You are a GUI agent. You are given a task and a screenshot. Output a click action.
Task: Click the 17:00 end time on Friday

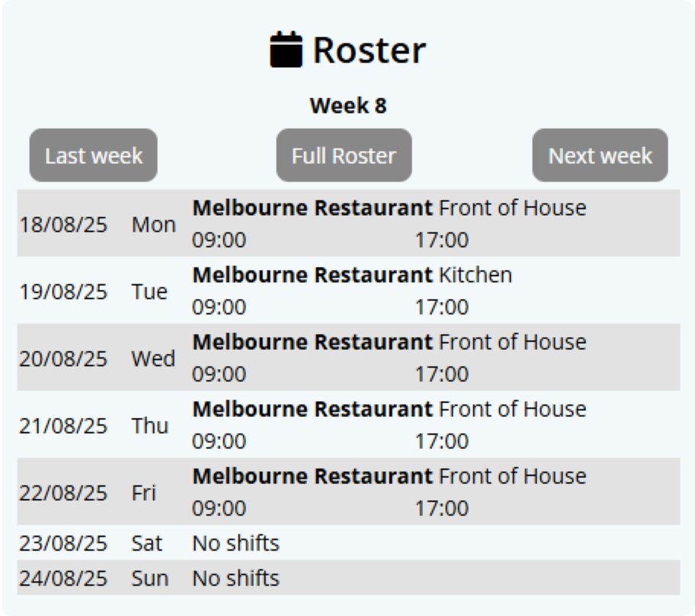(442, 509)
